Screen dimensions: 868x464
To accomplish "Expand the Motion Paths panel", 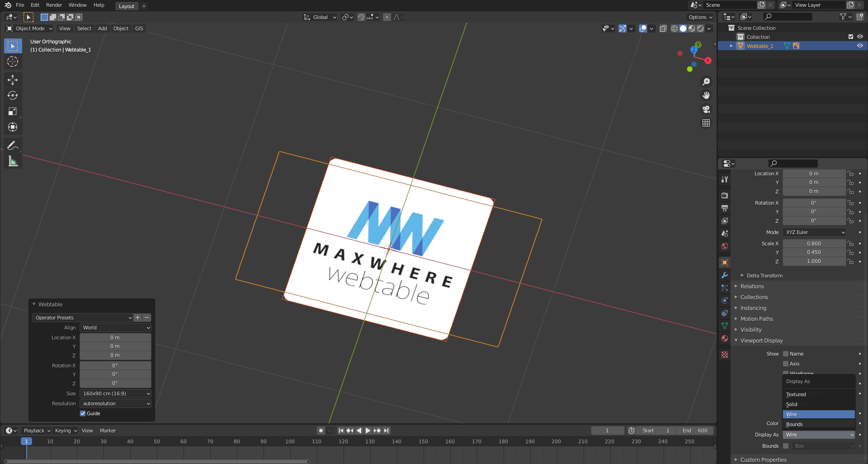I will (756, 319).
